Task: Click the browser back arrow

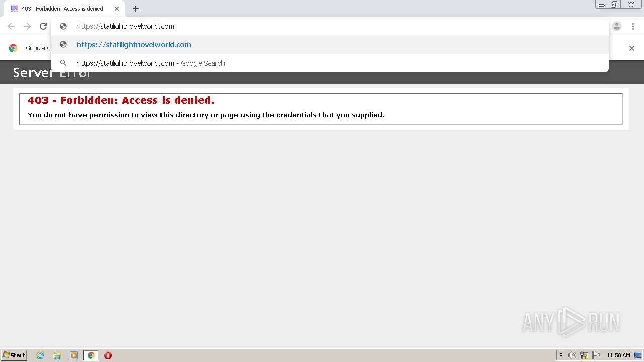Action: pos(11,26)
